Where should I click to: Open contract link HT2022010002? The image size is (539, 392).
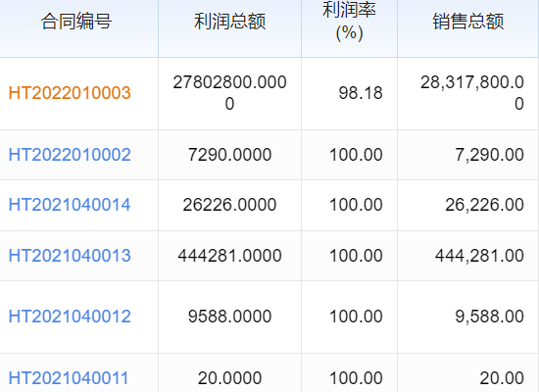pyautogui.click(x=70, y=155)
